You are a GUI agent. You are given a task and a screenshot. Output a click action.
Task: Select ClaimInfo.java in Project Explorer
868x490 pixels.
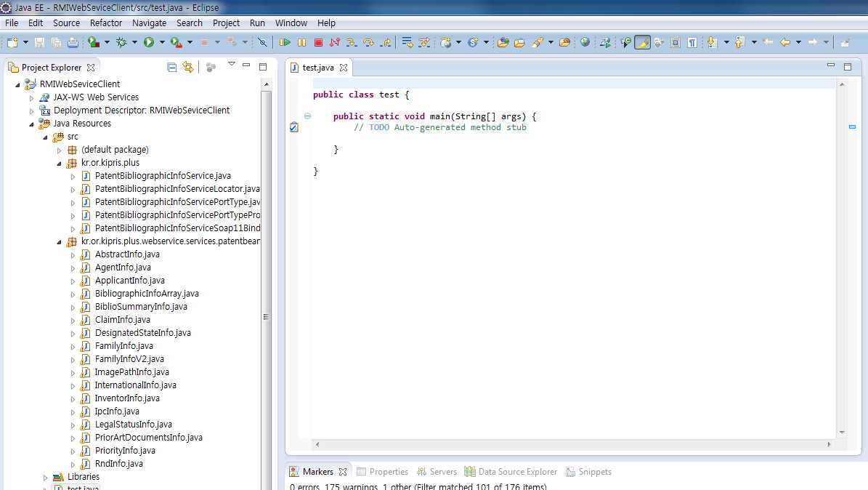(122, 320)
